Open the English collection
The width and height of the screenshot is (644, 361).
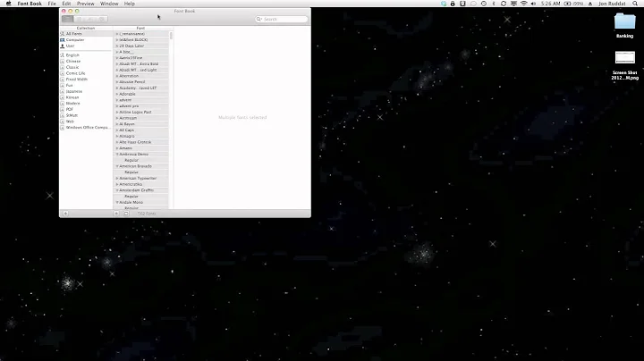pos(86,55)
